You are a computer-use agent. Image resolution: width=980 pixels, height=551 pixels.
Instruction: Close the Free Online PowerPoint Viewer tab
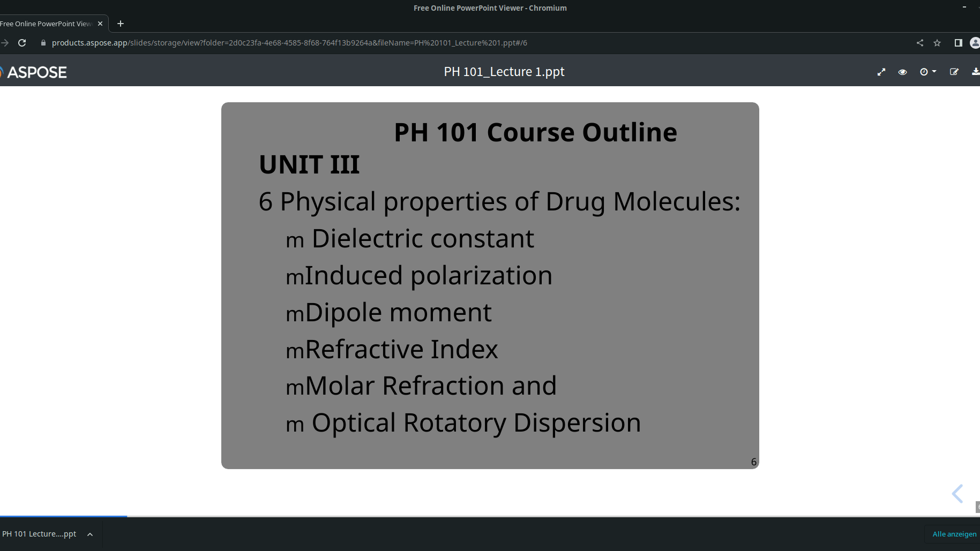(x=100, y=24)
